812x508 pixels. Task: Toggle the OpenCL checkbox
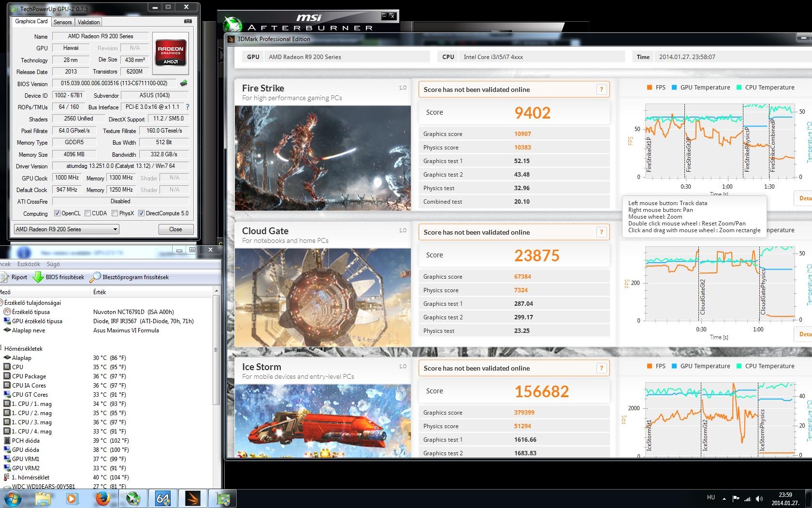tap(57, 213)
